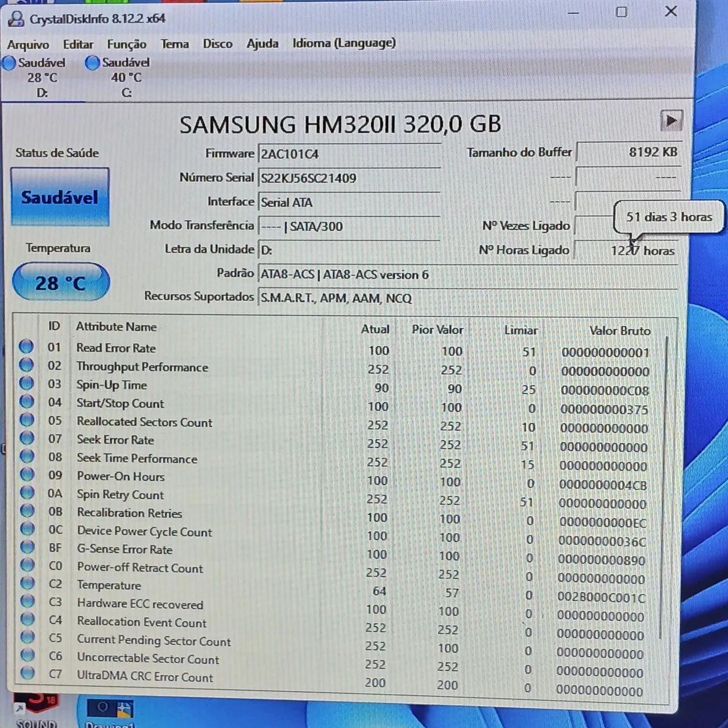Click the Letra da Unidade field
Viewport: 728px width, 728px height.
[x=349, y=250]
